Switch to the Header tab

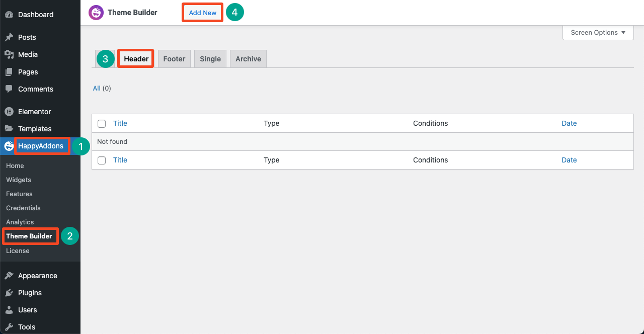(x=136, y=59)
